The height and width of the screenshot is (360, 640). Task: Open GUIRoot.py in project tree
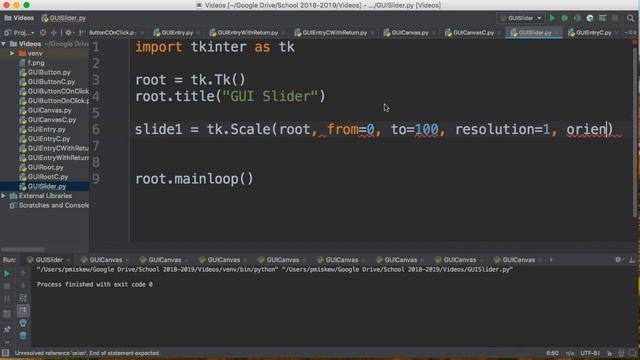pyautogui.click(x=45, y=167)
